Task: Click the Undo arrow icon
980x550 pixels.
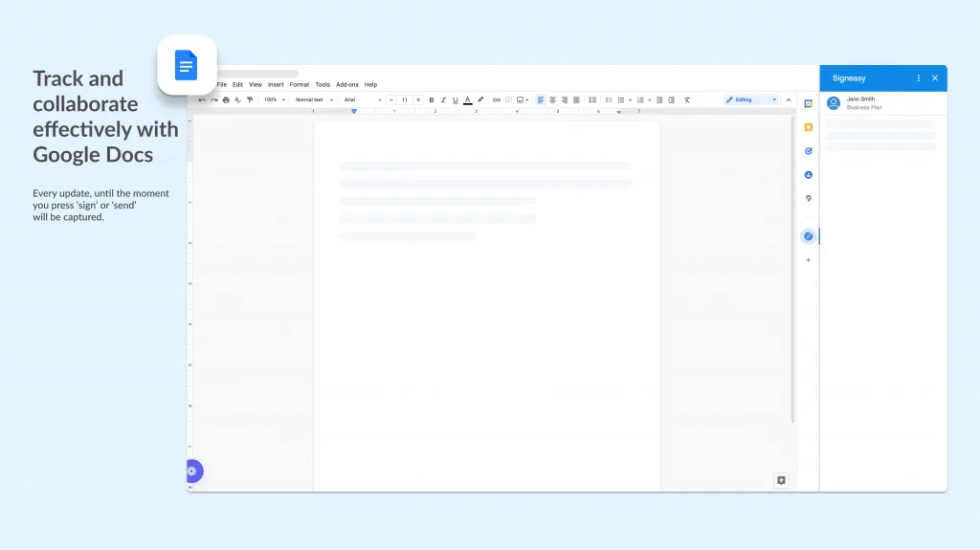Action: (202, 100)
